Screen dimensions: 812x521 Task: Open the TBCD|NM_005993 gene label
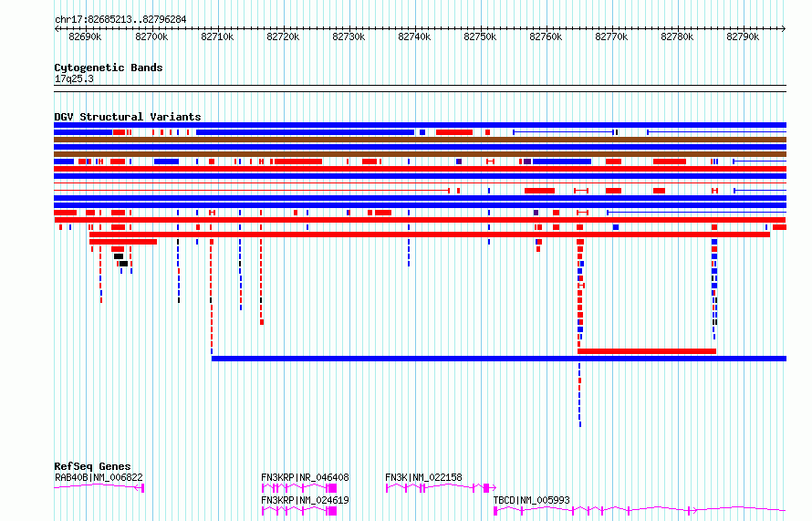(531, 500)
